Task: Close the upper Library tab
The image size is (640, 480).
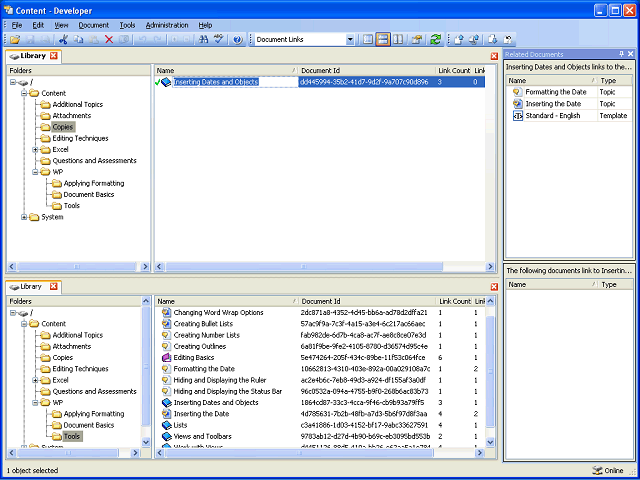Action: 54,56
